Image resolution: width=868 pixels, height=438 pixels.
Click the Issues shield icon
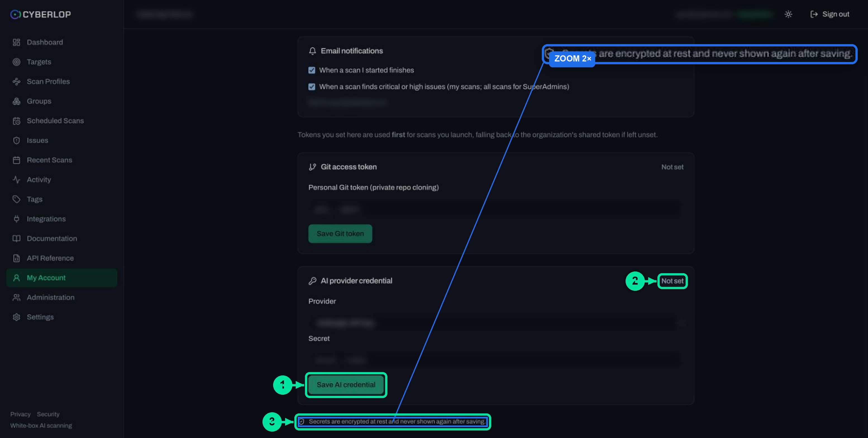pyautogui.click(x=16, y=141)
